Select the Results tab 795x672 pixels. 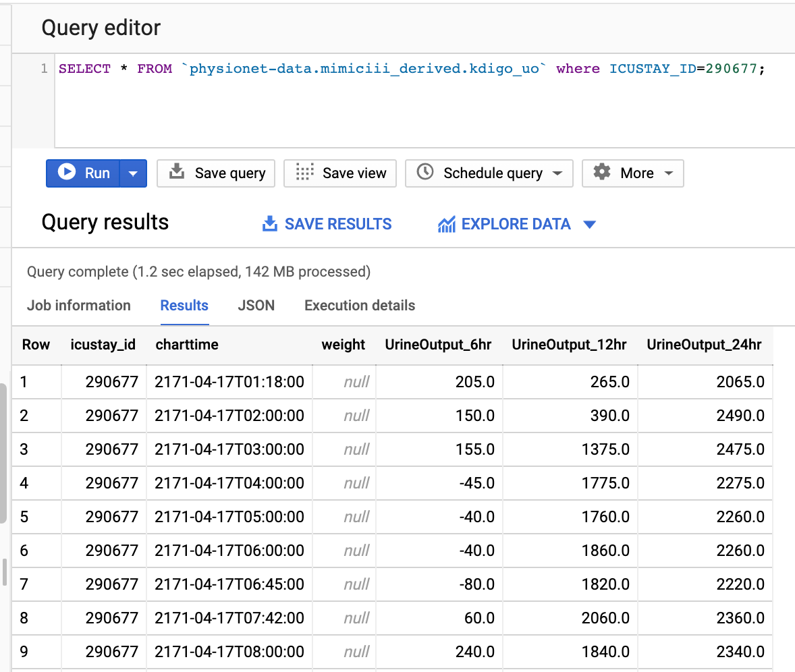click(x=184, y=305)
